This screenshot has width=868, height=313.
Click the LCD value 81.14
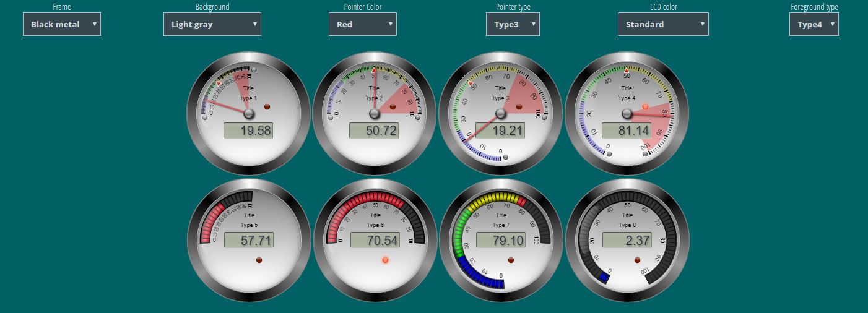[627, 131]
